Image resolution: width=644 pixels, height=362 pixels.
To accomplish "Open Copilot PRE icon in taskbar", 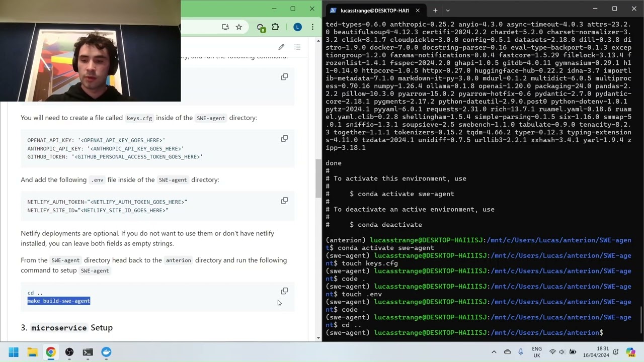I will [630, 352].
